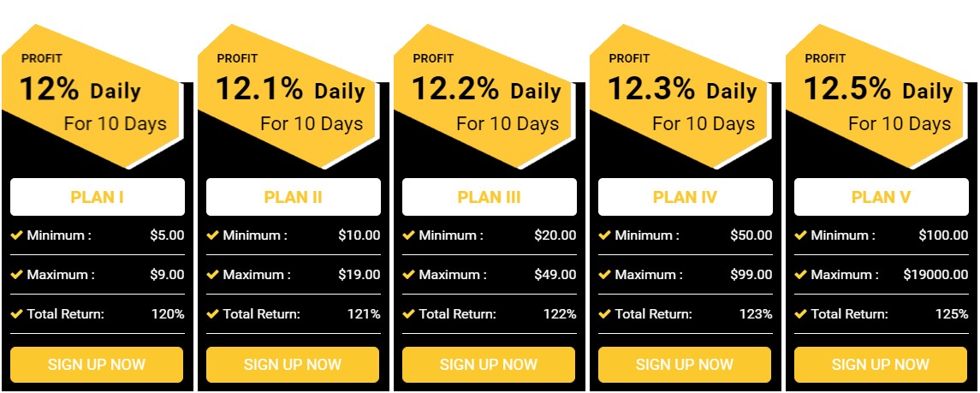This screenshot has height=393, width=980.
Task: Click the checkmark next to Plan IV Minimum
Action: (x=605, y=235)
